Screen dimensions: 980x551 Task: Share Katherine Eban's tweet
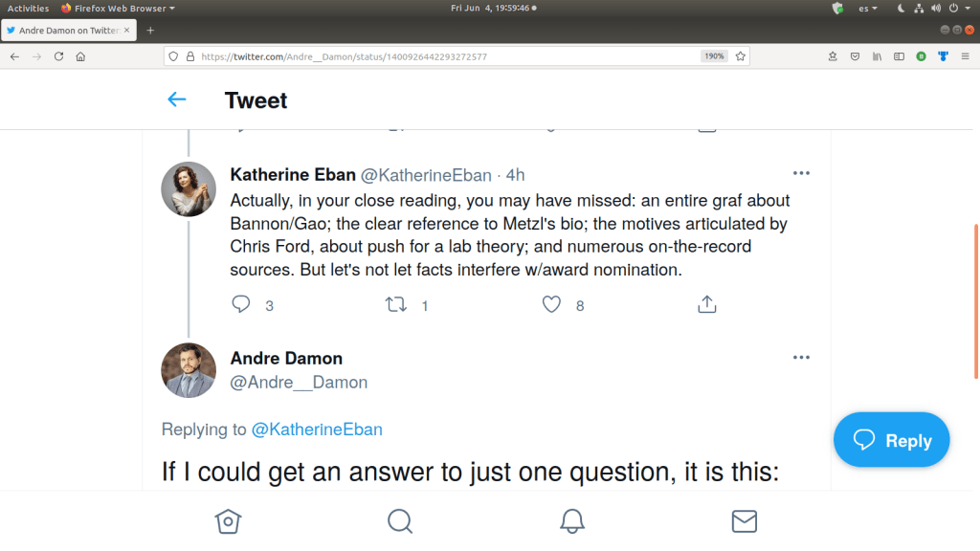click(706, 305)
